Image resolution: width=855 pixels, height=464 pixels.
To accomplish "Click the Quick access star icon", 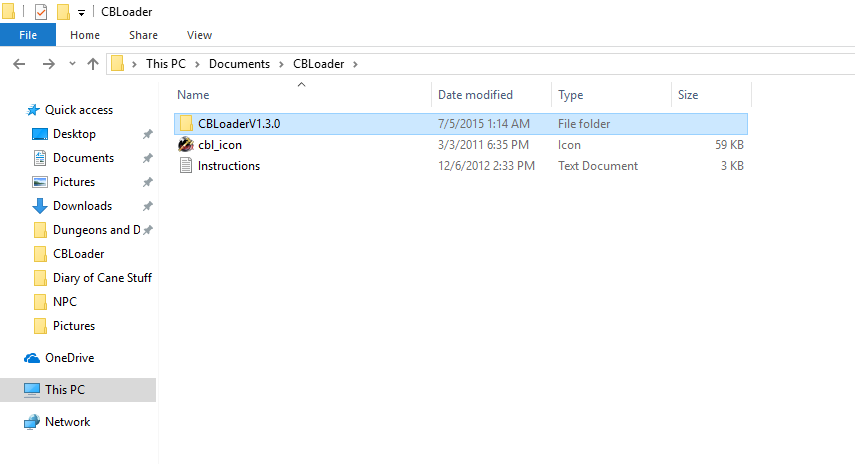I will (x=33, y=110).
